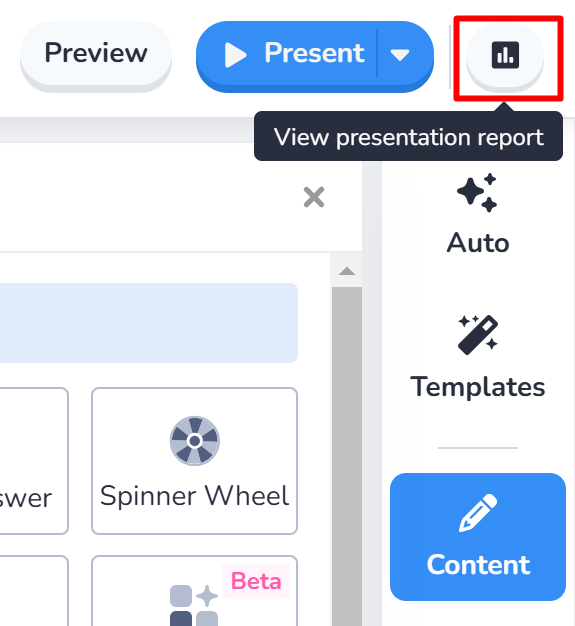
Task: Expand the Present options dropdown arrow
Action: pyautogui.click(x=400, y=55)
